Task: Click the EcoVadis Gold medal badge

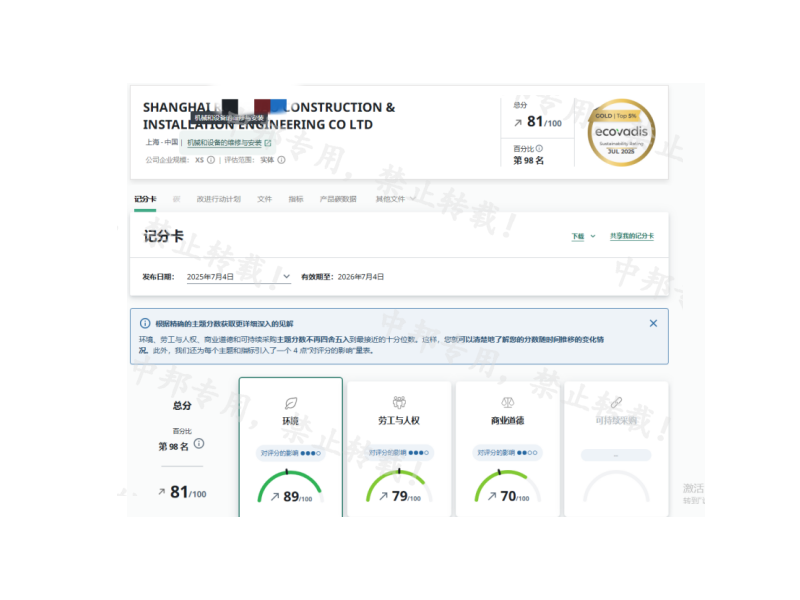Action: pos(622,132)
